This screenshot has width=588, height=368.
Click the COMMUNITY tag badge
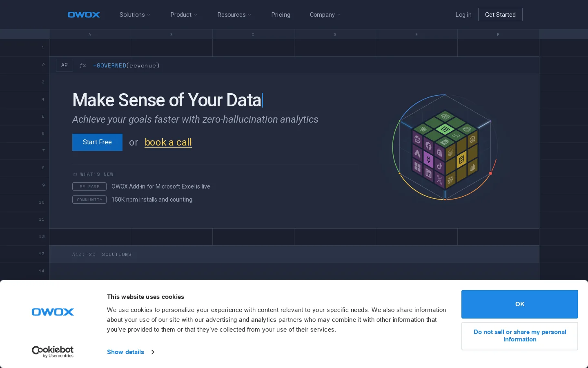pyautogui.click(x=89, y=200)
